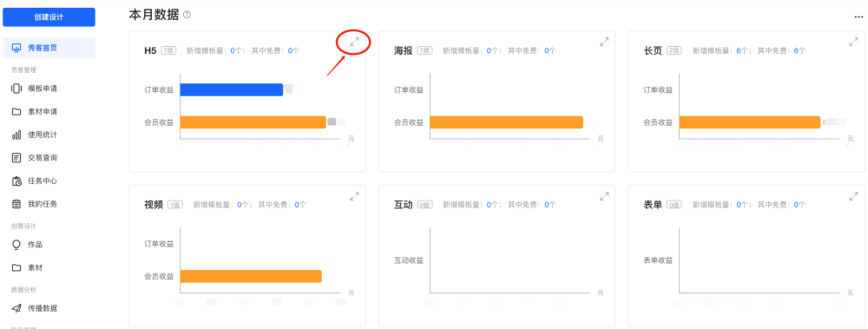868x329 pixels.
Task: Expand the 长页 data card
Action: coord(853,42)
